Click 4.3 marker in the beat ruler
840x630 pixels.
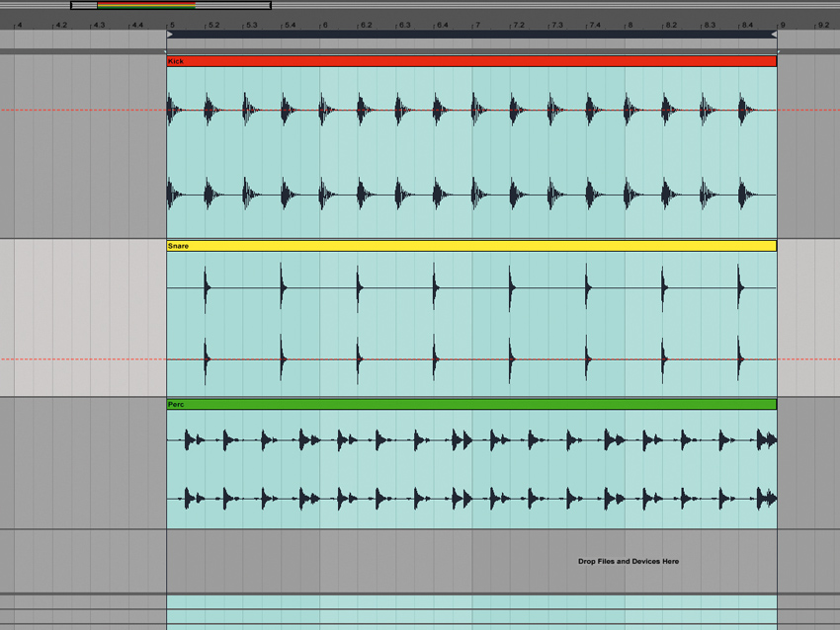(100, 25)
